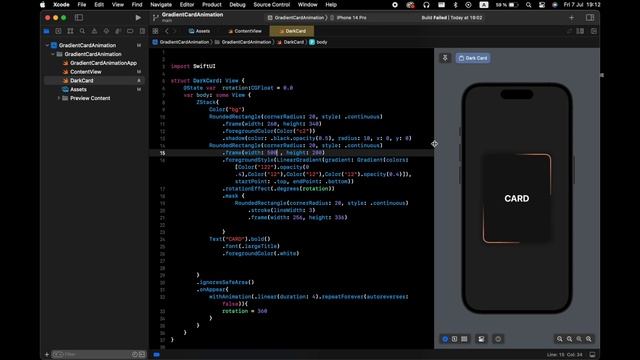Open Spotlight search in menu bar
This screenshot has height=360, width=640.
click(x=529, y=4)
